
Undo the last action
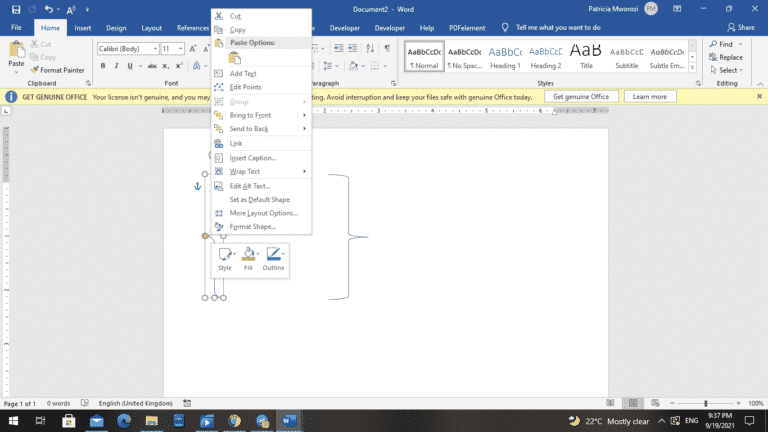[48, 9]
